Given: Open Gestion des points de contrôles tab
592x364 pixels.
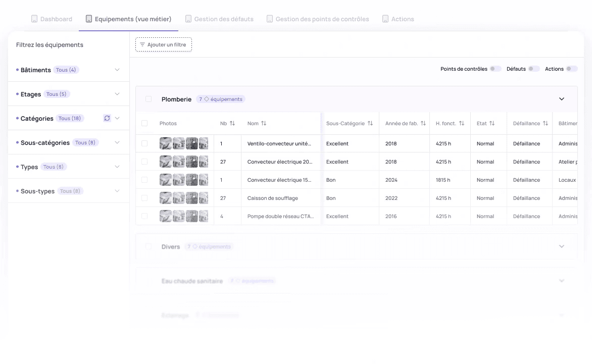Looking at the screenshot, I should tap(318, 19).
